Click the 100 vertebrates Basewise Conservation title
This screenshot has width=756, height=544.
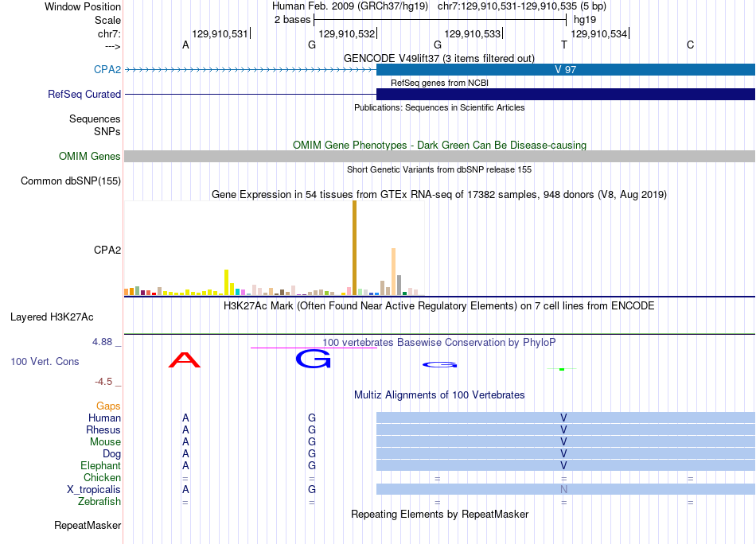pos(438,342)
